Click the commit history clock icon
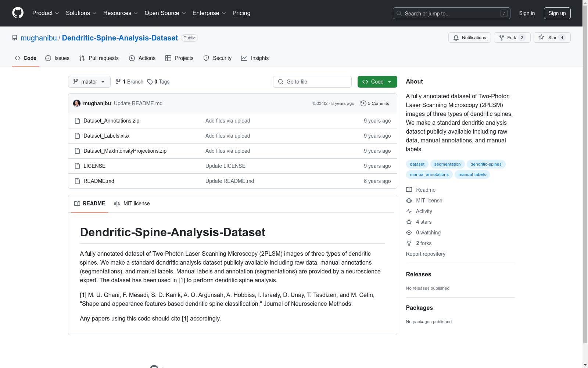The height and width of the screenshot is (368, 588). click(363, 103)
